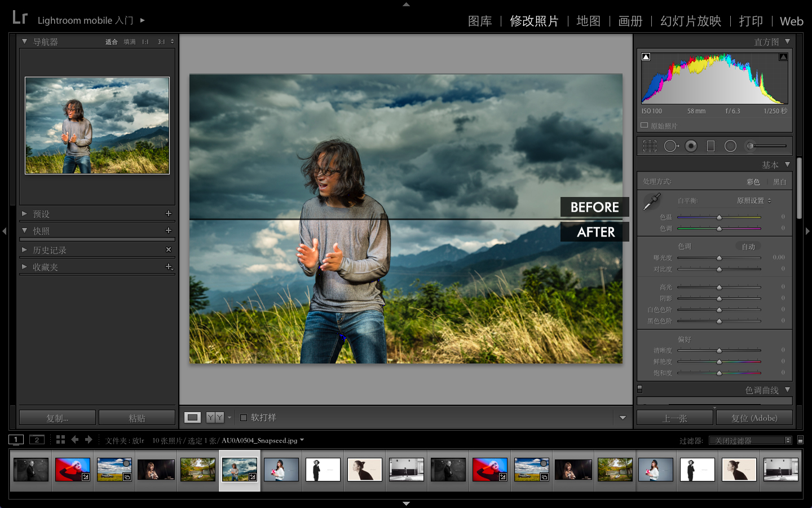Image resolution: width=812 pixels, height=508 pixels.
Task: Toggle the 色调曲线 panel switch
Action: coord(639,389)
